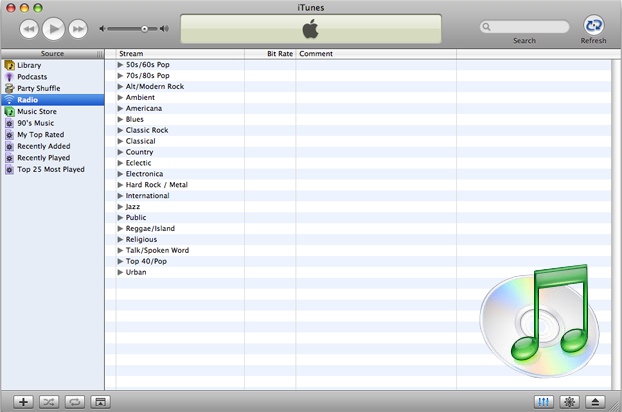Click the Play button
Screen dimensions: 622x412
coord(54,29)
